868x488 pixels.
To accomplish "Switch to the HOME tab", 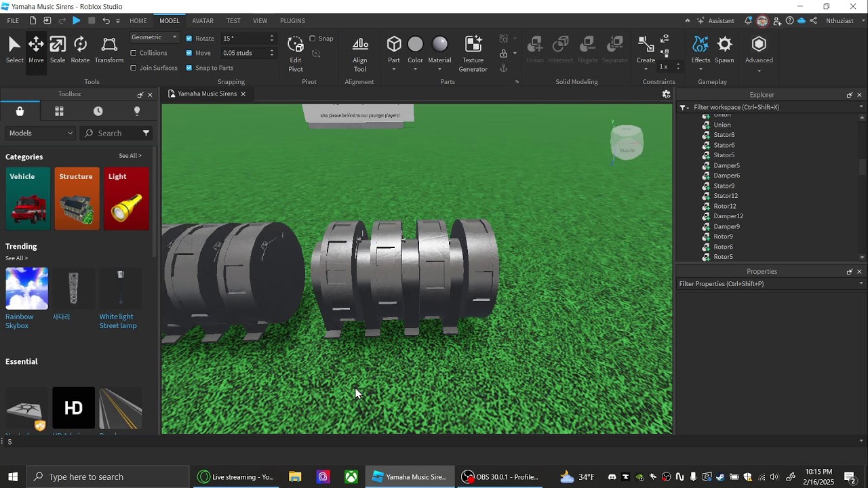I will click(138, 21).
